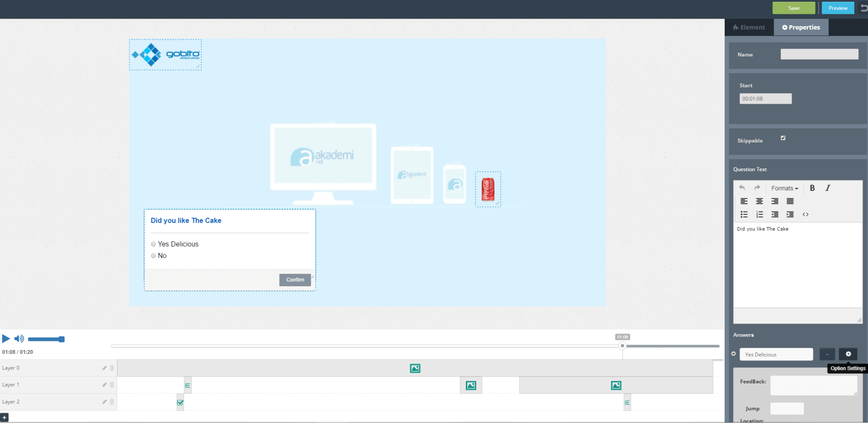This screenshot has height=423, width=868.
Task: Select the No radio option
Action: pyautogui.click(x=153, y=256)
